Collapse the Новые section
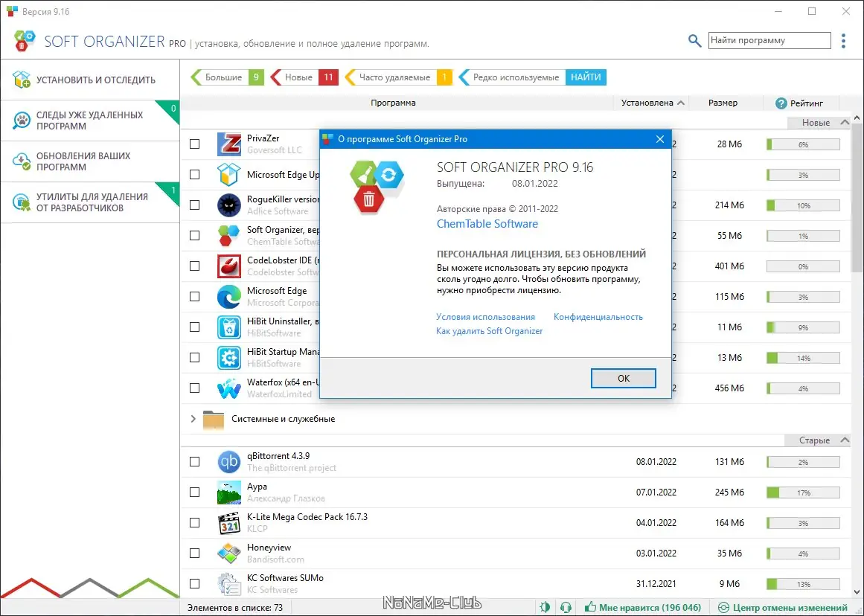 tap(844, 122)
